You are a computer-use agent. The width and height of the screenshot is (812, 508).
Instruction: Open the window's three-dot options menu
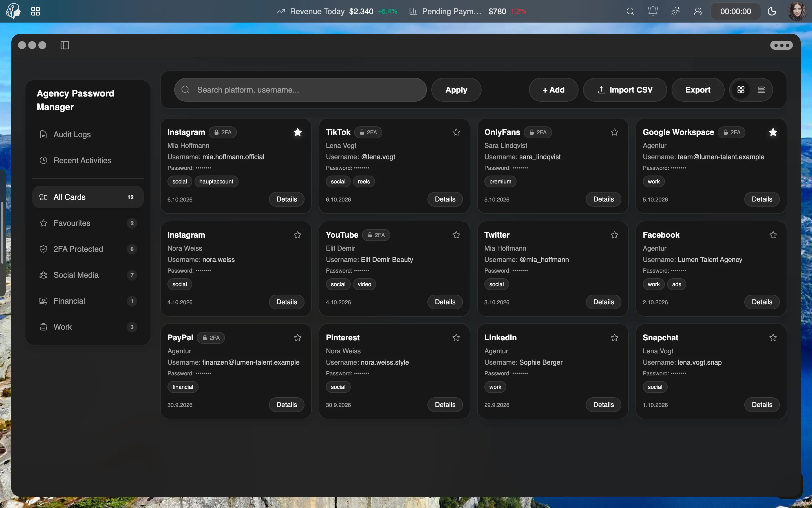782,45
